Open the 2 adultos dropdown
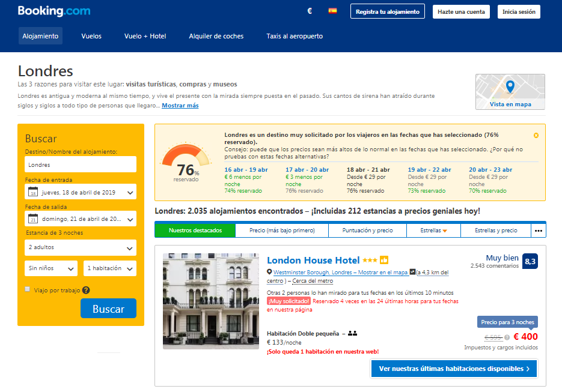Image resolution: width=562 pixels, height=392 pixels. point(81,247)
